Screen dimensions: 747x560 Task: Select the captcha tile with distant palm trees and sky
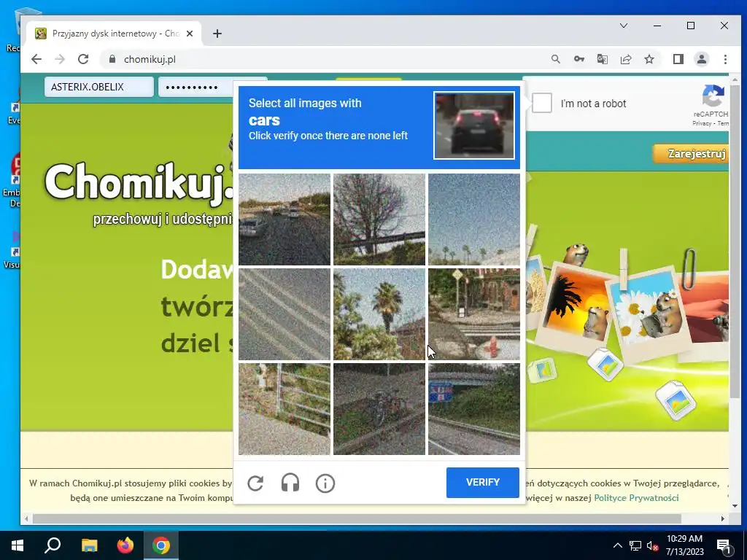474,219
